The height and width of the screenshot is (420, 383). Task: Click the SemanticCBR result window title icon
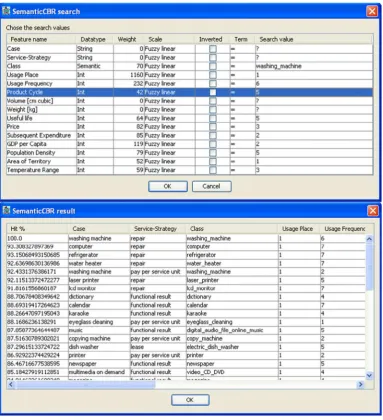tap(6, 210)
